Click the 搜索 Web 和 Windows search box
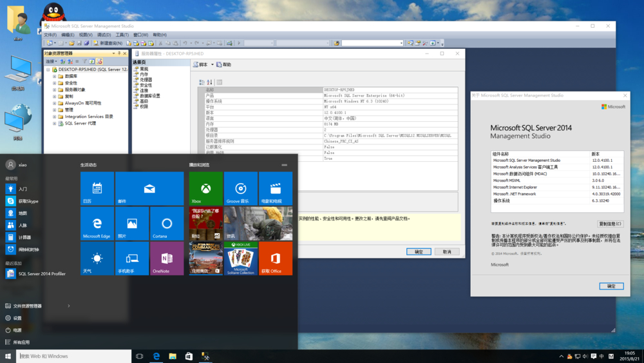This screenshot has height=363, width=644. coord(73,357)
